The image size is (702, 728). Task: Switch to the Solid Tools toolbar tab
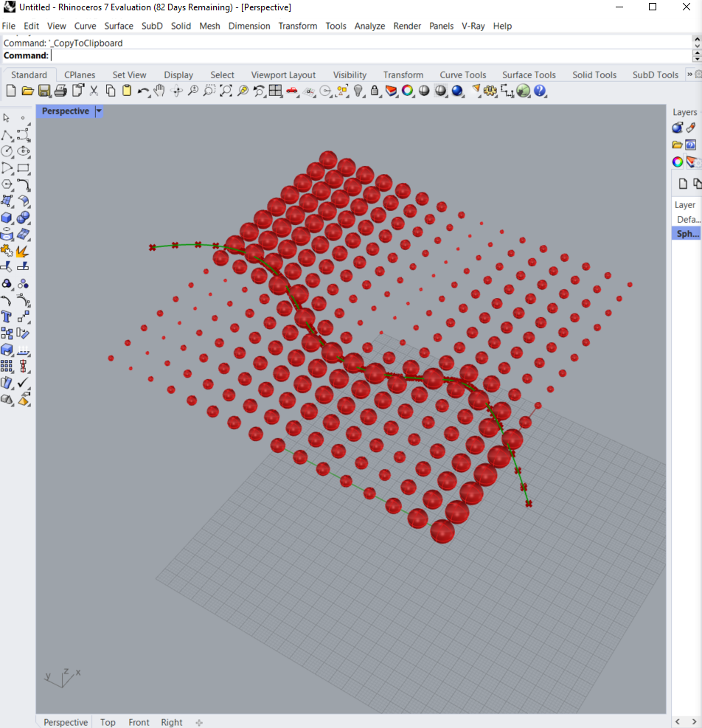point(594,74)
